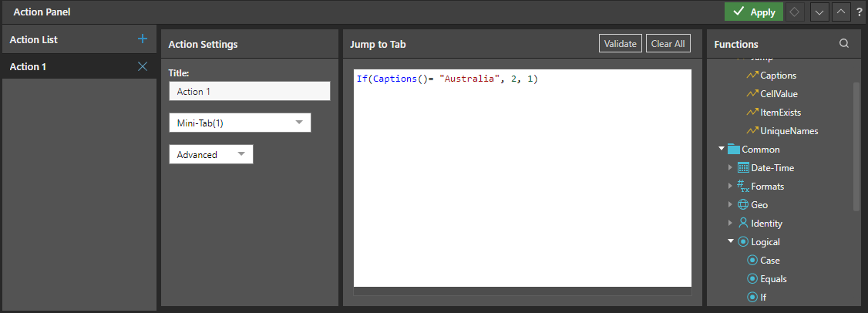Open the Functions search magnifier
Screen dimensions: 868x313
click(843, 44)
